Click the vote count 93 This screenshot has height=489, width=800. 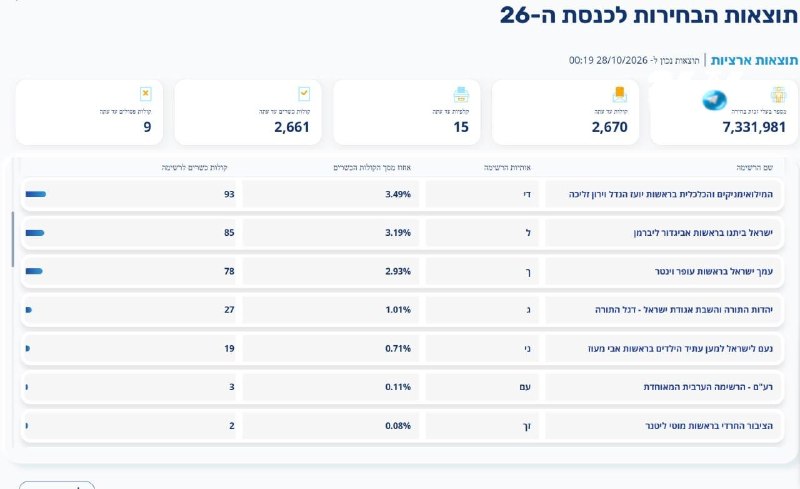[229, 194]
